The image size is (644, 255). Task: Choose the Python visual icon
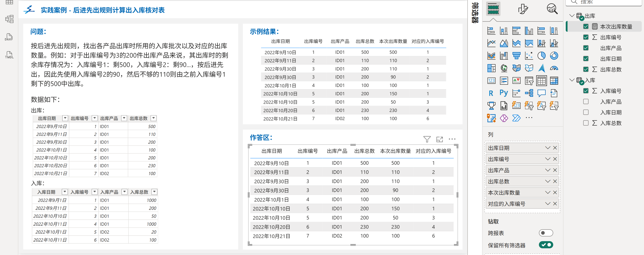coord(504,93)
